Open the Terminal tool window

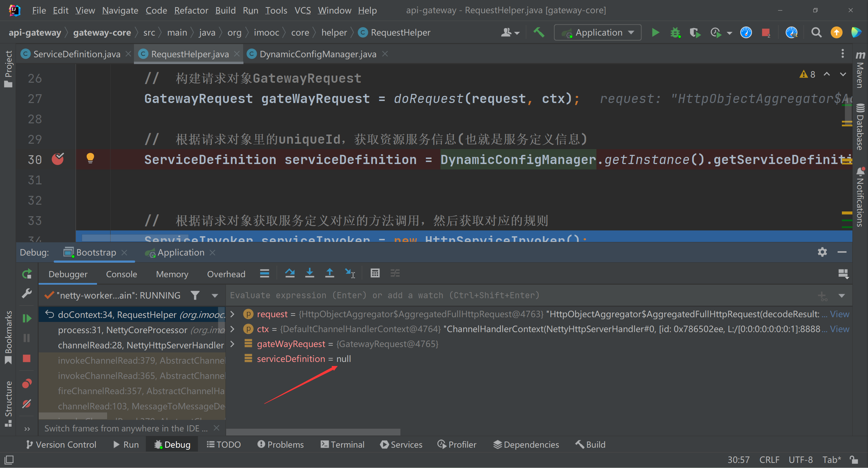pyautogui.click(x=342, y=445)
